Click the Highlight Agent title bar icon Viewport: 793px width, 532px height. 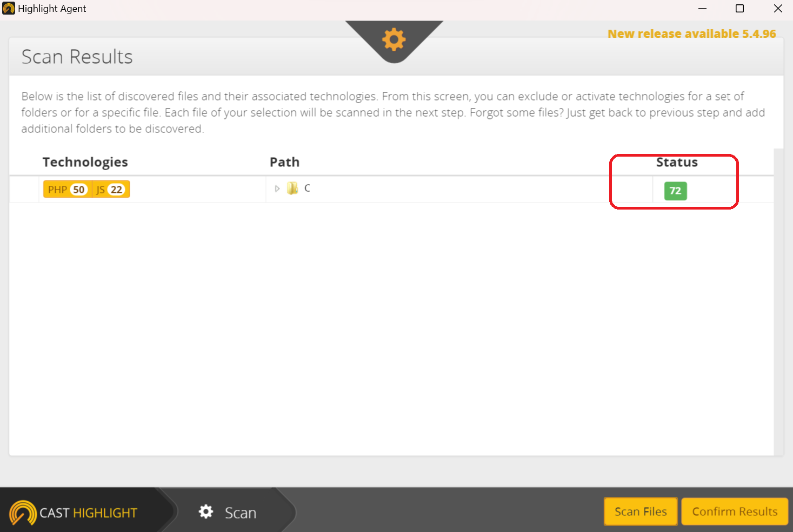[9, 9]
